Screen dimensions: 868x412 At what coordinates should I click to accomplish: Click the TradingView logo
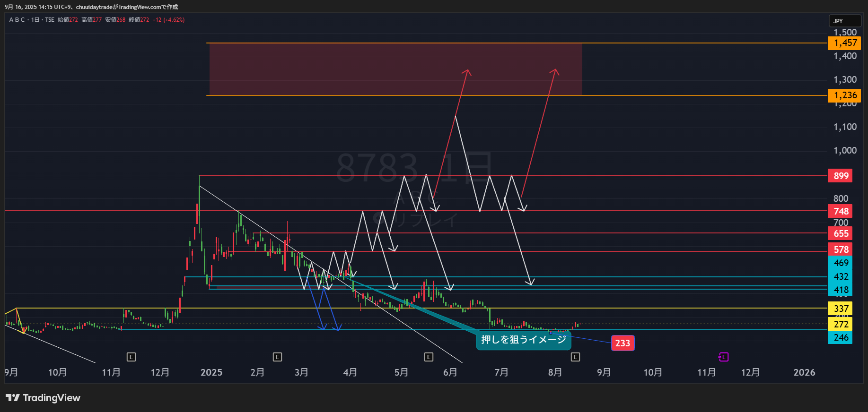click(43, 398)
